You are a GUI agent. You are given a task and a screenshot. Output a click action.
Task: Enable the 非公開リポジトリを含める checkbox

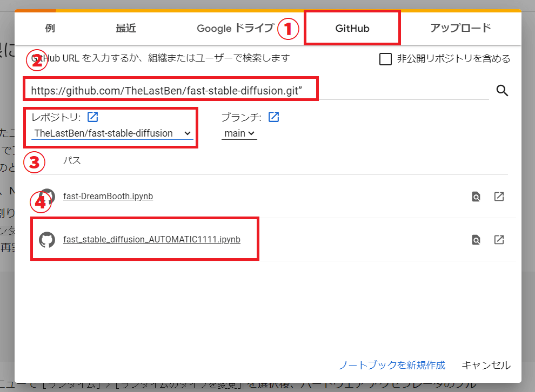(385, 59)
